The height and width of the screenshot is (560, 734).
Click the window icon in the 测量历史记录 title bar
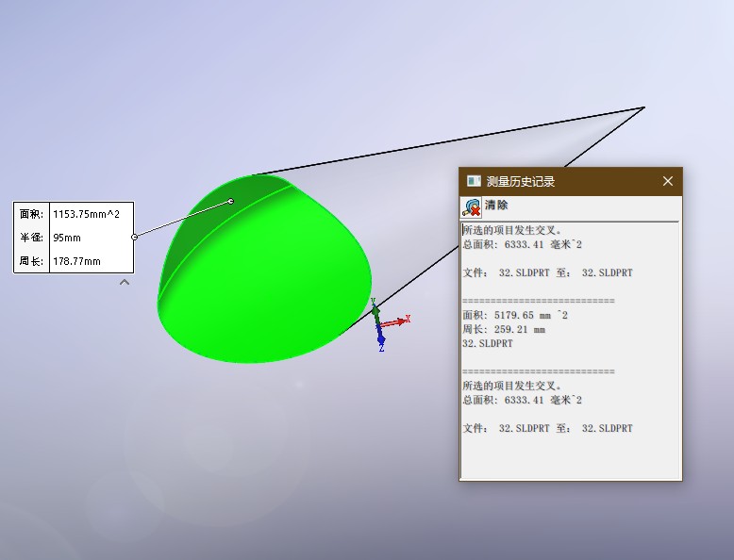[474, 181]
